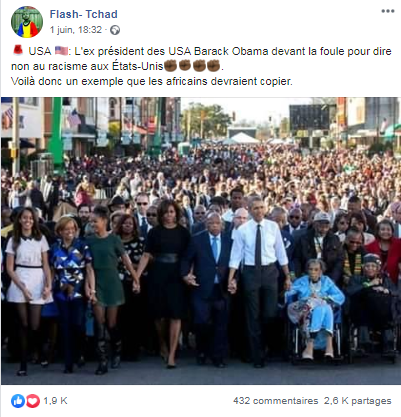Click the US flag emoji
The width and height of the screenshot is (401, 417).
pos(61,51)
